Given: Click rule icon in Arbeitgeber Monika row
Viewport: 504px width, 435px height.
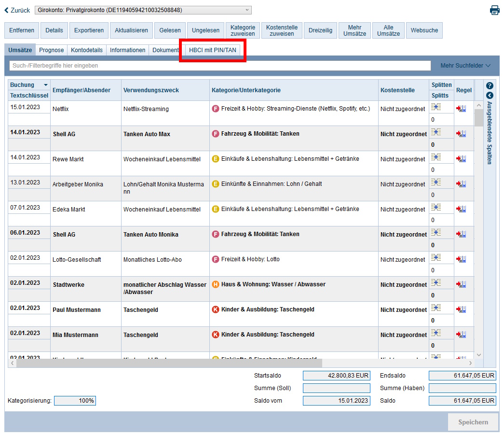Looking at the screenshot, I should click(x=461, y=184).
